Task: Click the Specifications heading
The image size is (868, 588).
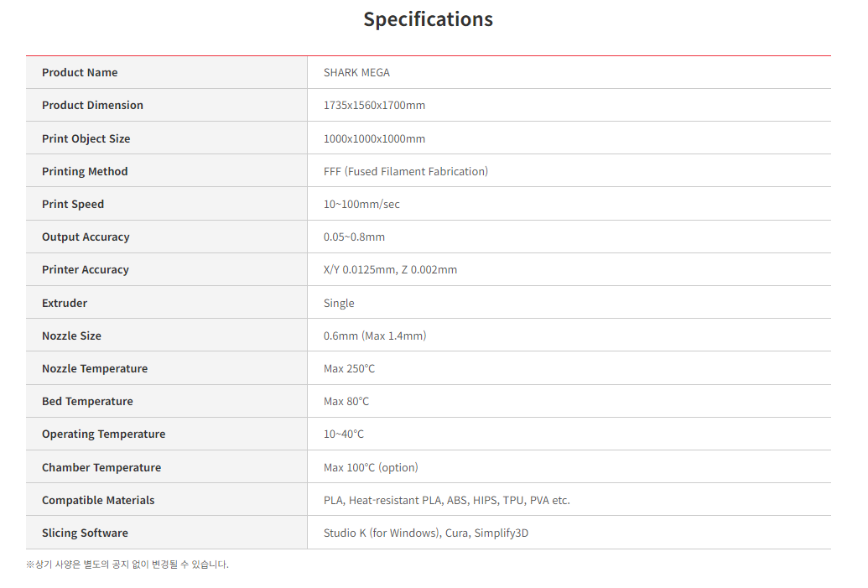Action: click(428, 19)
